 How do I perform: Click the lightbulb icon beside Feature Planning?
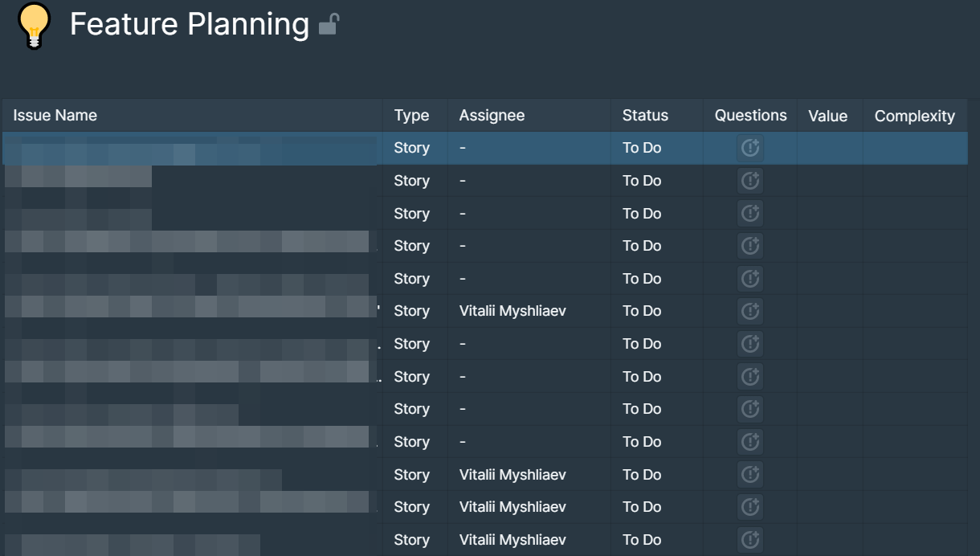34,26
